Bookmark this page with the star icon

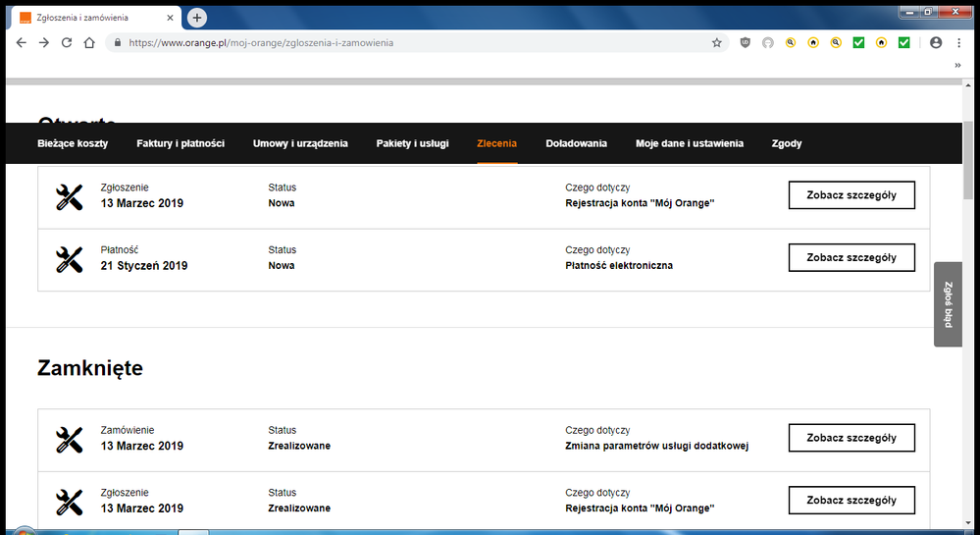pos(717,43)
